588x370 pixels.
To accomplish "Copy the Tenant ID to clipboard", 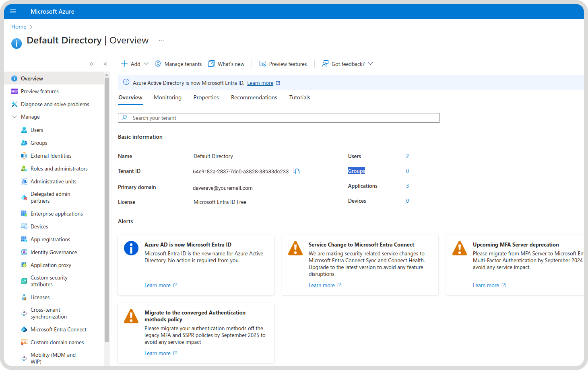I will tap(297, 171).
